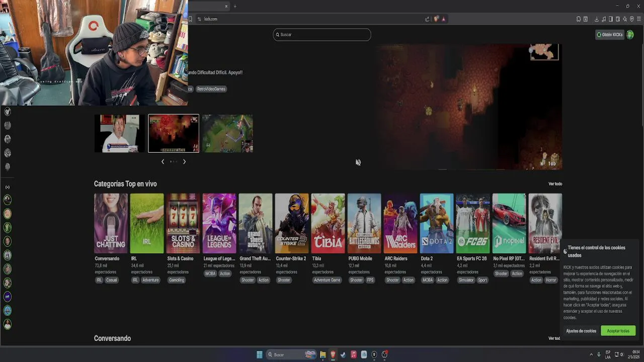Image resolution: width=644 pixels, height=362 pixels.
Task: Select the League of Legends map stream thumbnail
Action: click(227, 133)
